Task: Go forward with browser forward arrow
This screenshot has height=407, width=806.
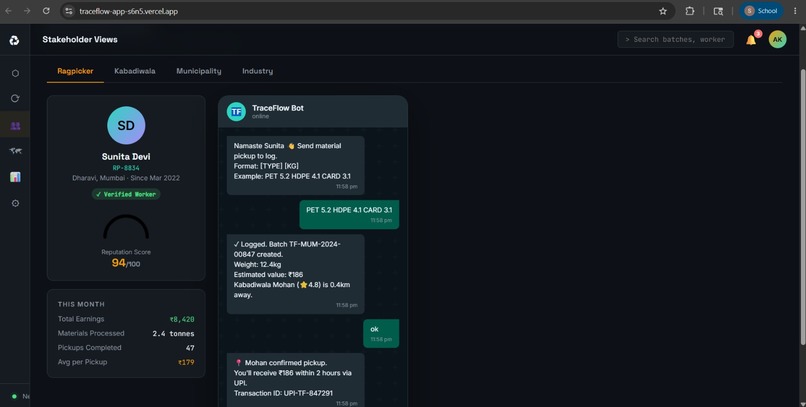Action: tap(27, 11)
